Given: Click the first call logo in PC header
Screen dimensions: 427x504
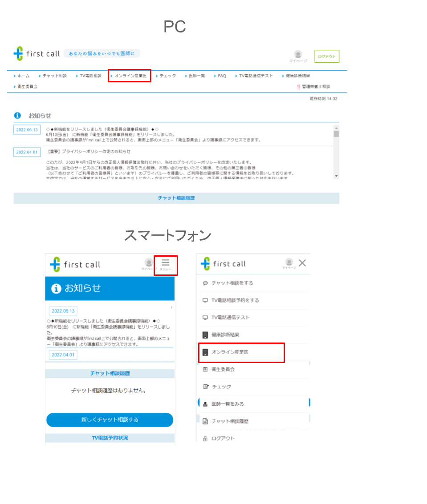Looking at the screenshot, I should click(37, 54).
